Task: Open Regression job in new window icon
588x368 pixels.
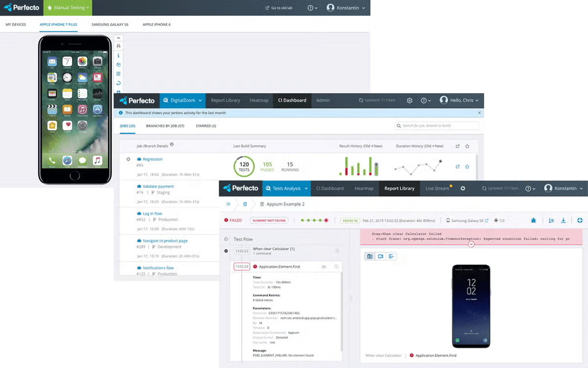Action: point(458,167)
